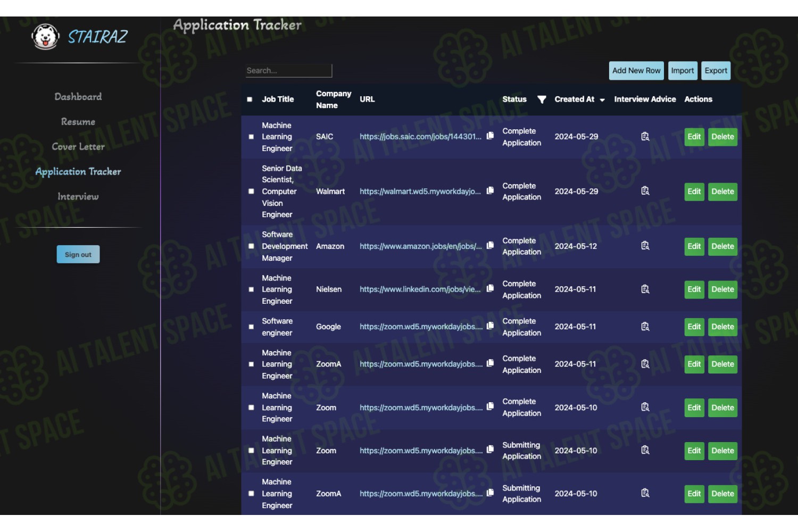Filter by Status using funnel icon
The height and width of the screenshot is (532, 798).
pyautogui.click(x=542, y=99)
